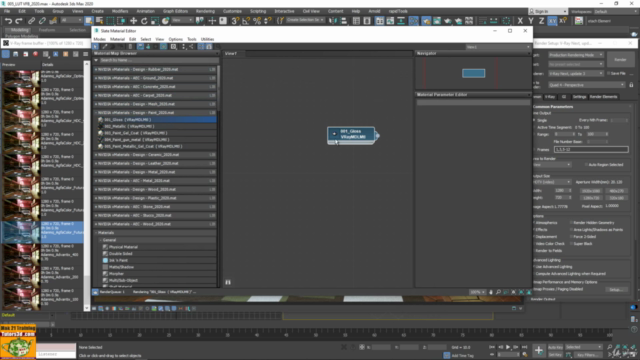Select the Frames time output radio button
640x360 pixels.
pos(534,149)
